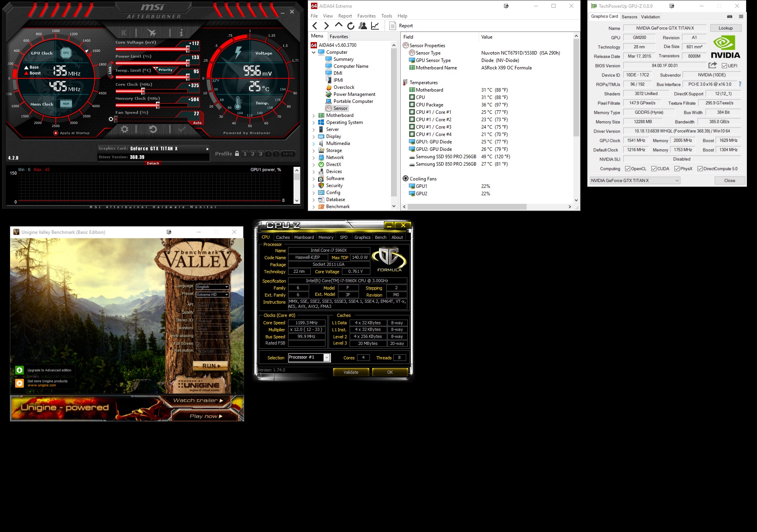
Task: Click Lookup button in GPU-Z
Action: (725, 28)
